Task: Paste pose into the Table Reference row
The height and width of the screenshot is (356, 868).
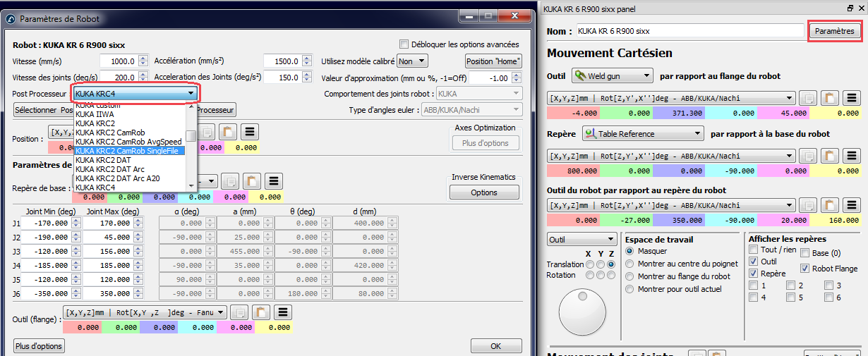Action: tap(830, 156)
